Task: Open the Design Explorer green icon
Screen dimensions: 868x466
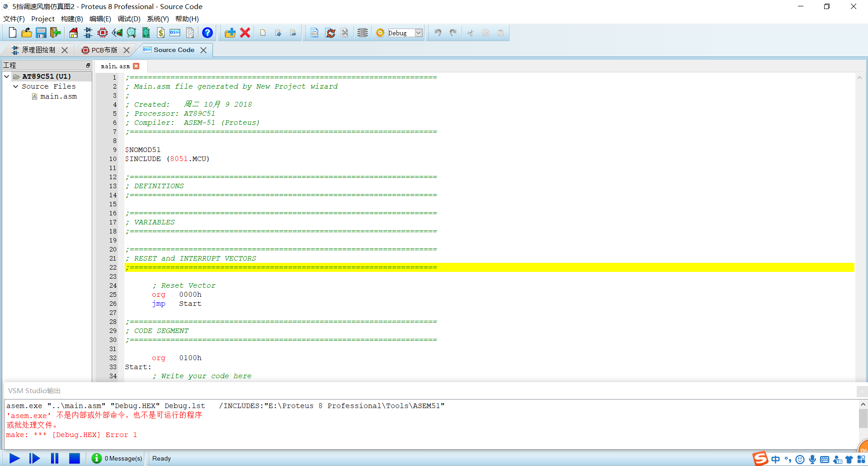Action: coord(146,33)
